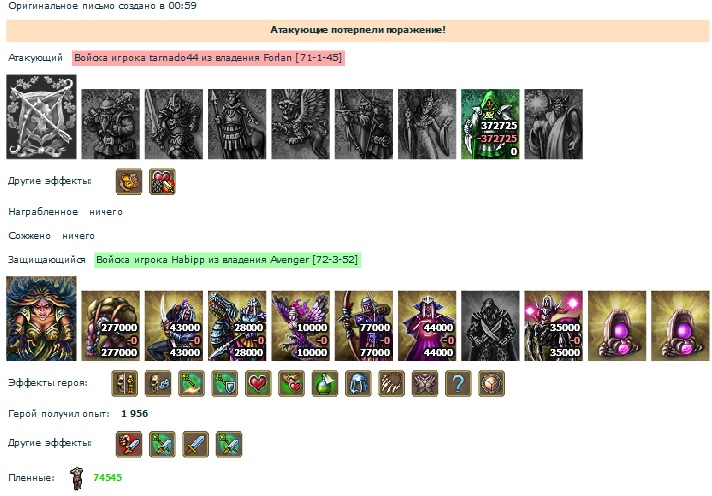Click the claw necklace hero effect icon
Image resolution: width=712 pixels, height=496 pixels.
pos(391,384)
